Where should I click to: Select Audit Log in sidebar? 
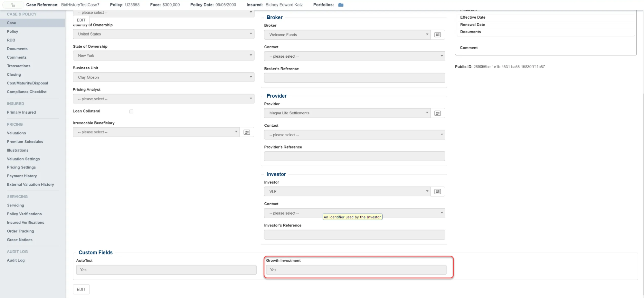16,260
